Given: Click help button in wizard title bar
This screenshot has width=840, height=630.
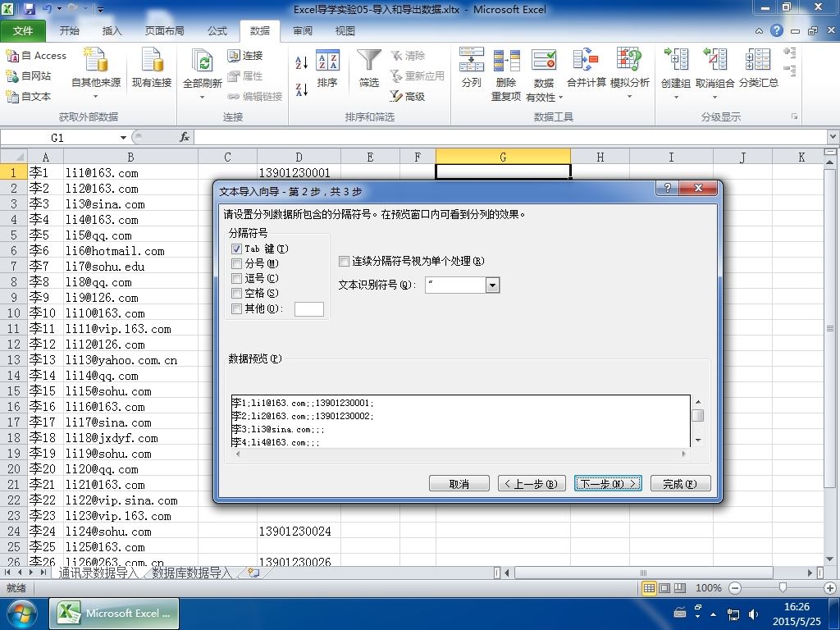Looking at the screenshot, I should [x=667, y=188].
